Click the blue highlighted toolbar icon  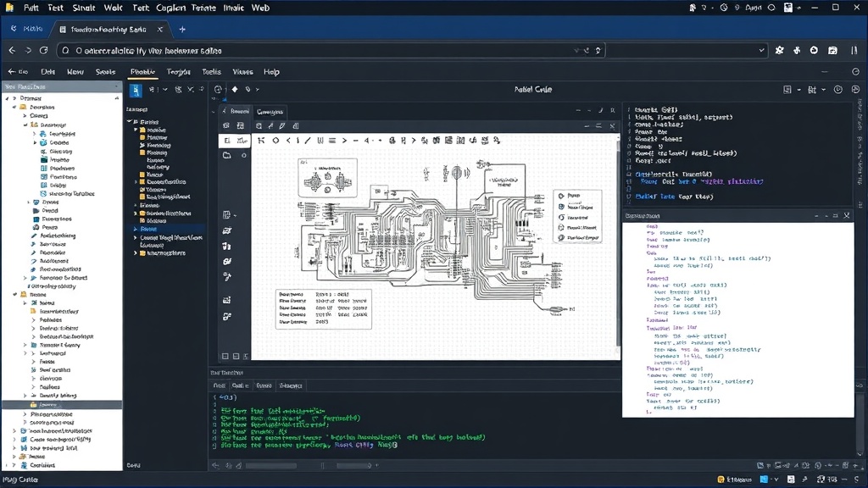[136, 90]
